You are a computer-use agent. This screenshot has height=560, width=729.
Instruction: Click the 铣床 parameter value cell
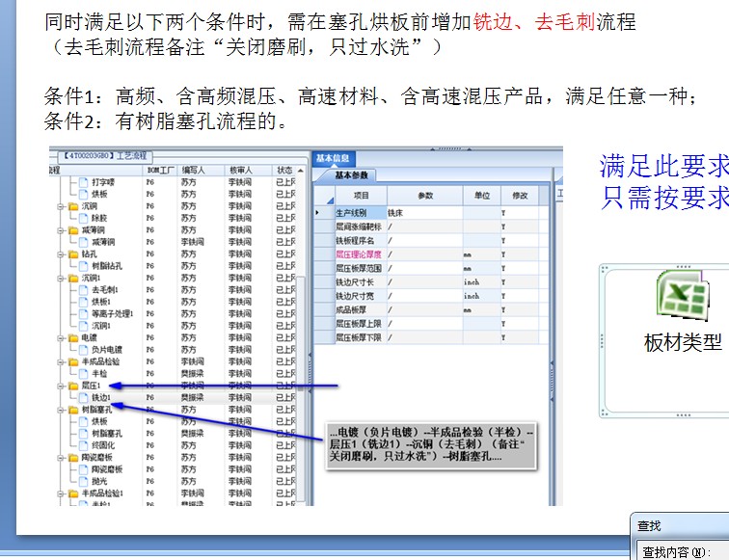(x=425, y=213)
